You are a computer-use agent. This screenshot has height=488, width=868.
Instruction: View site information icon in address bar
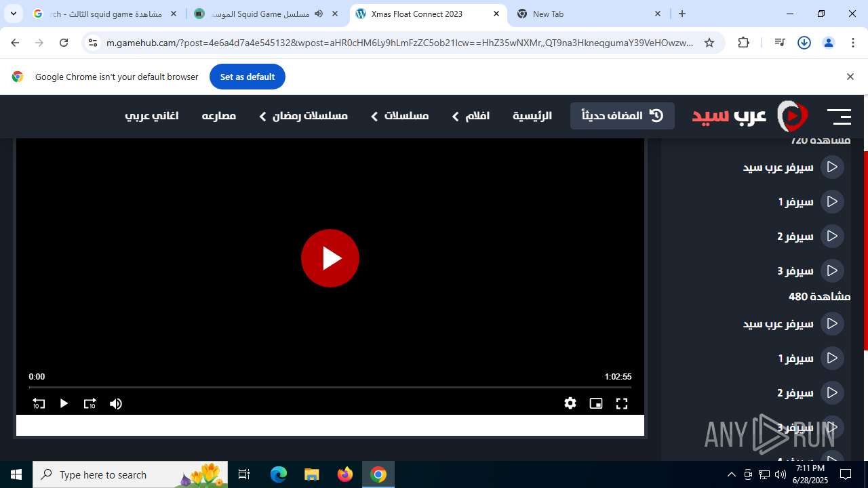(x=93, y=43)
